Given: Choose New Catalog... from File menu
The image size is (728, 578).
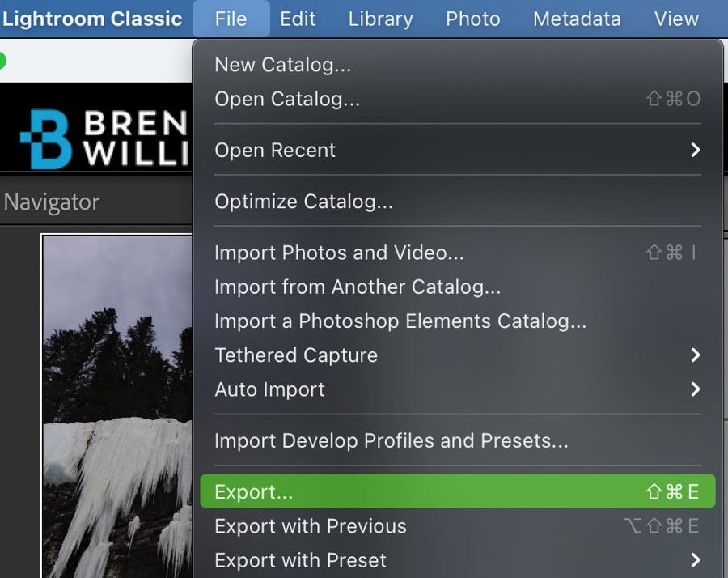Looking at the screenshot, I should [457, 65].
